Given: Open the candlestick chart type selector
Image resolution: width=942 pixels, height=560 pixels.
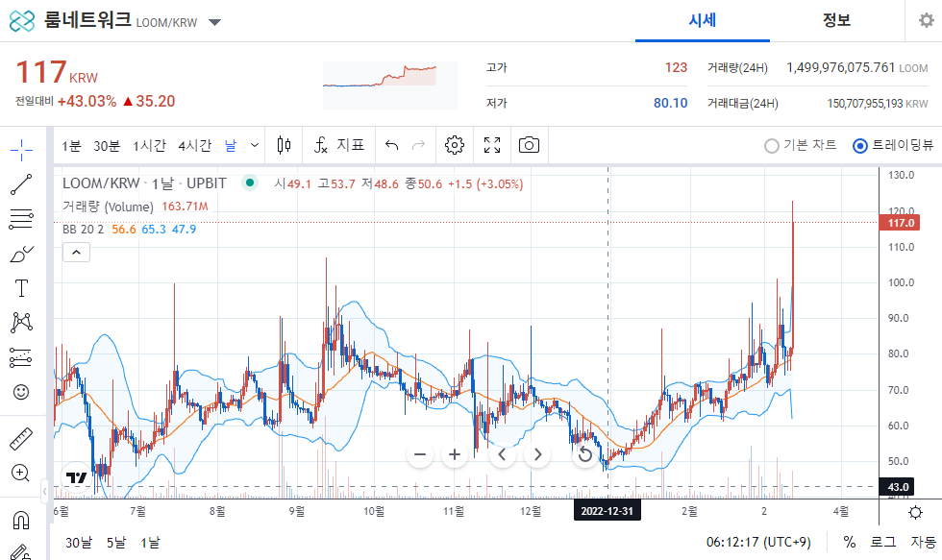Looking at the screenshot, I should pyautogui.click(x=285, y=145).
